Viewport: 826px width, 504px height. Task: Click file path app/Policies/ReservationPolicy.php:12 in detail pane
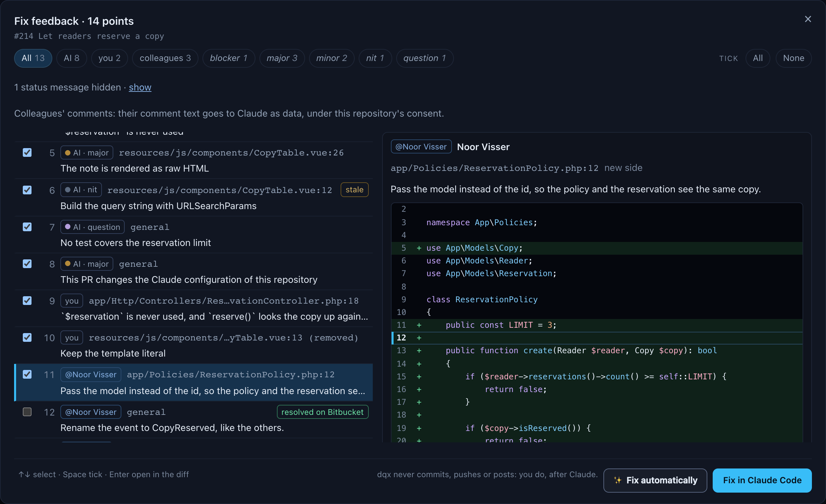pyautogui.click(x=494, y=168)
